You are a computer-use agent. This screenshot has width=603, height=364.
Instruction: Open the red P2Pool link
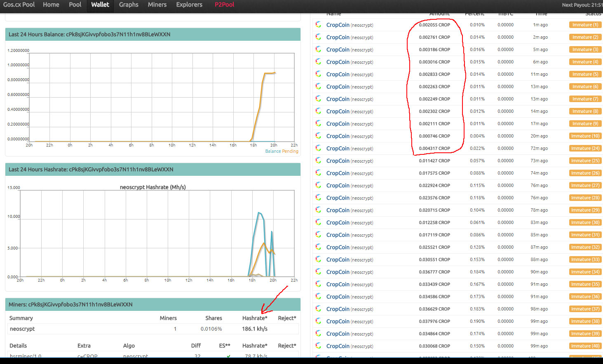224,5
